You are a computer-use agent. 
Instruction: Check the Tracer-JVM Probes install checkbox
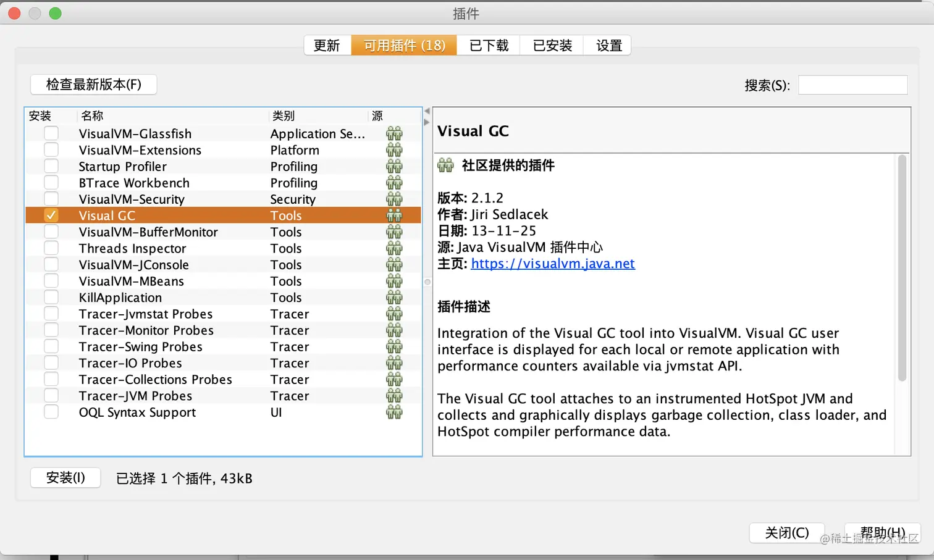click(51, 396)
